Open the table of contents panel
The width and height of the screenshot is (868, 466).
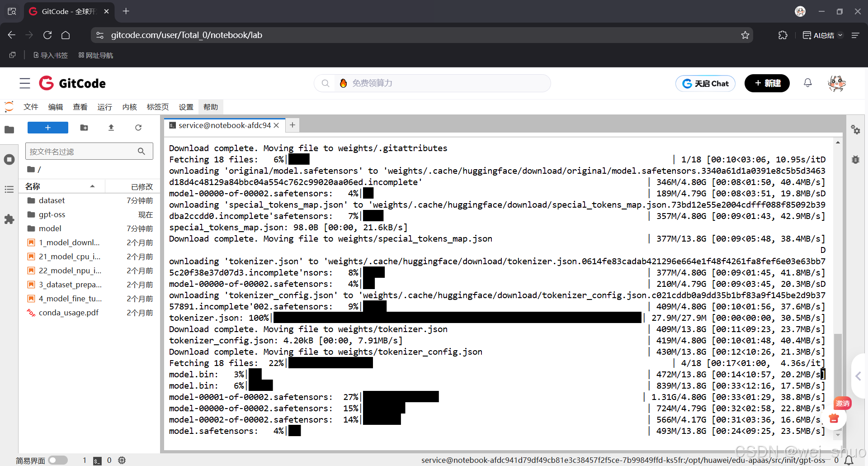point(9,189)
